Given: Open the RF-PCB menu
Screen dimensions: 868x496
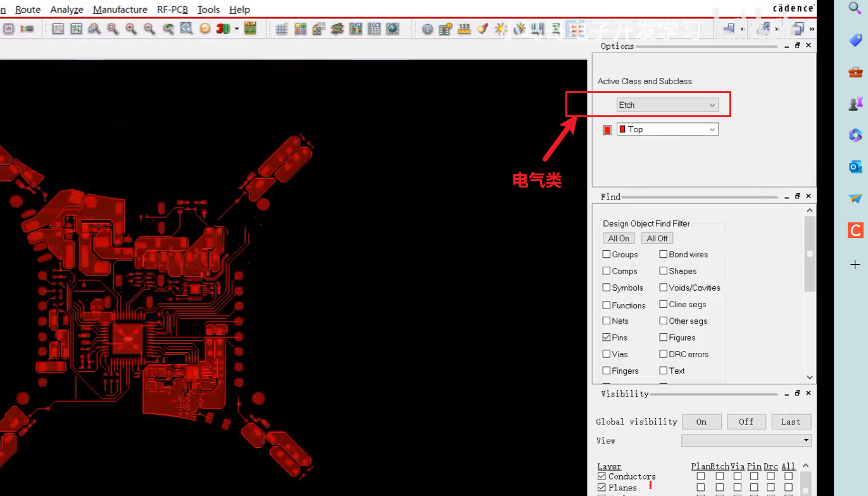Looking at the screenshot, I should point(173,10).
